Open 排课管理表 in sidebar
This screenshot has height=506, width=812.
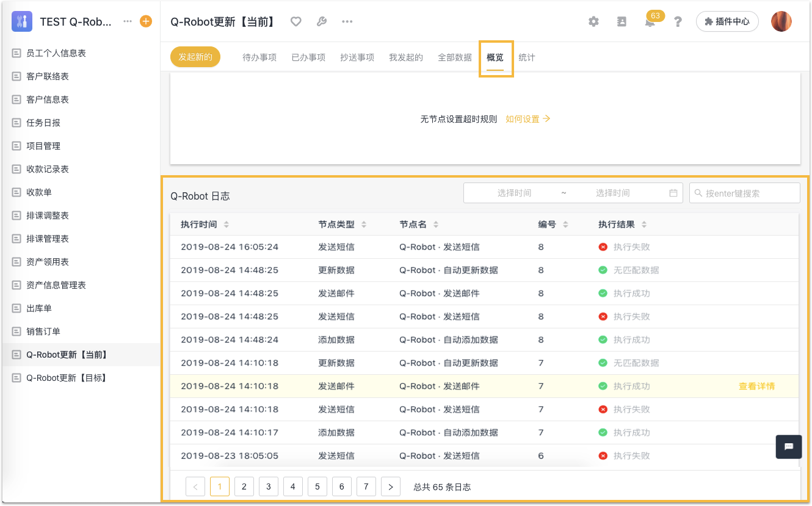point(80,239)
